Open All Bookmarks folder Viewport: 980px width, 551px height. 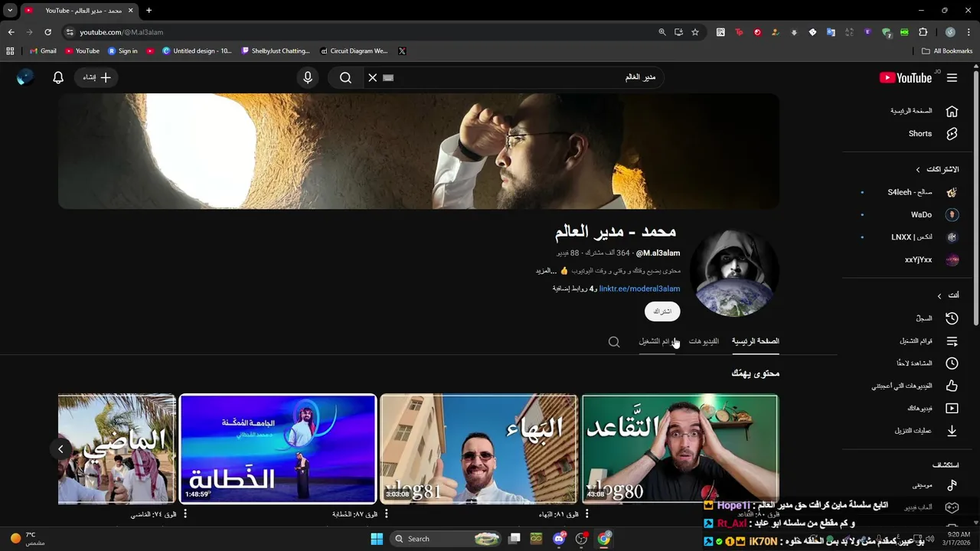[947, 51]
